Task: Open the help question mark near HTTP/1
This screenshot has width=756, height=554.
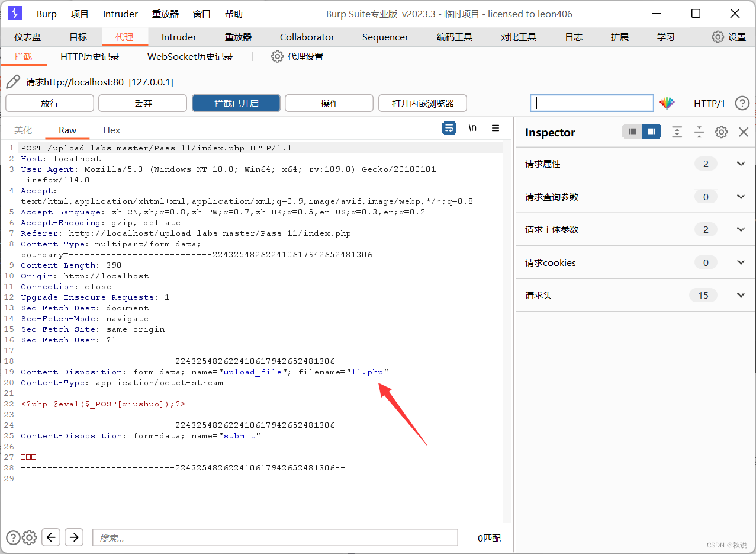Action: 742,103
